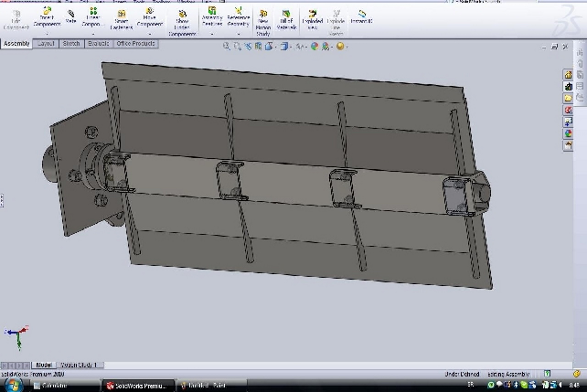Switch to the Sketch tab
Screen dimensions: 587x392
pyautogui.click(x=71, y=44)
